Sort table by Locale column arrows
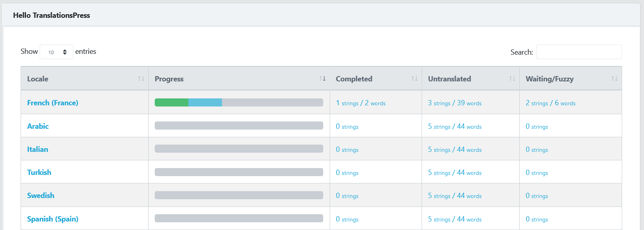Image resolution: width=644 pixels, height=230 pixels. point(141,79)
